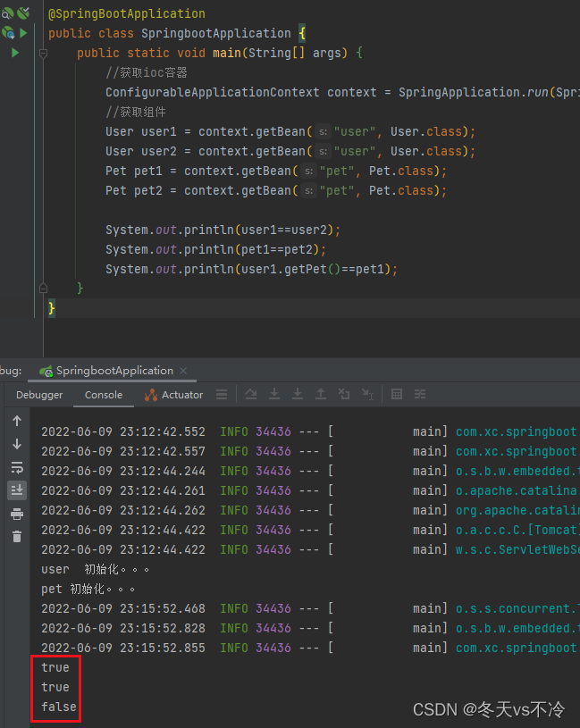580x728 pixels.
Task: Switch to the Console tab
Action: tap(104, 395)
